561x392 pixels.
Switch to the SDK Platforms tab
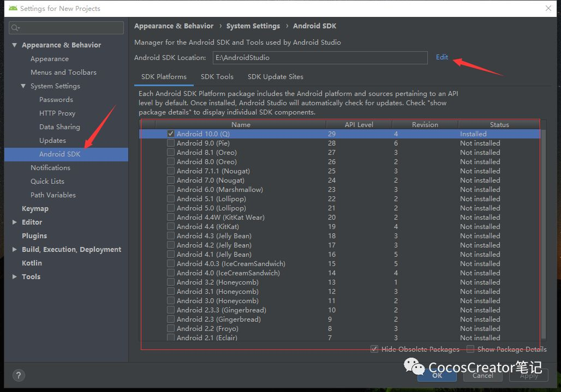[x=164, y=77]
